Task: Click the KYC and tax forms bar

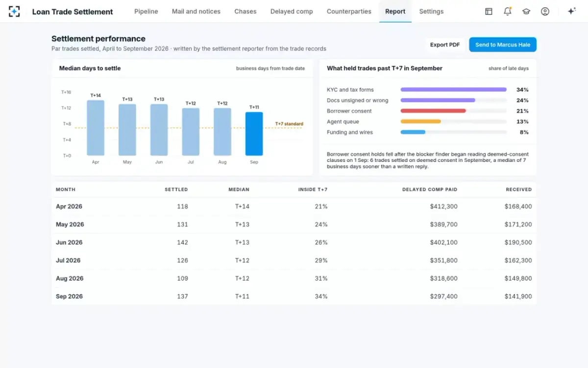Action: [x=453, y=90]
